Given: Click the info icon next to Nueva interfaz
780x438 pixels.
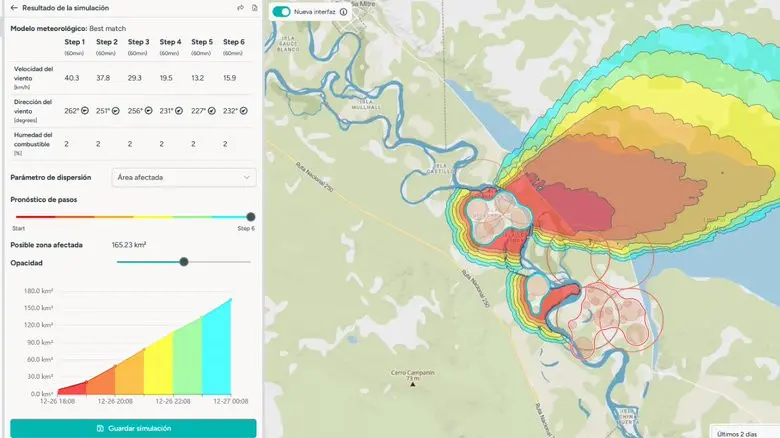Looking at the screenshot, I should pos(343,12).
